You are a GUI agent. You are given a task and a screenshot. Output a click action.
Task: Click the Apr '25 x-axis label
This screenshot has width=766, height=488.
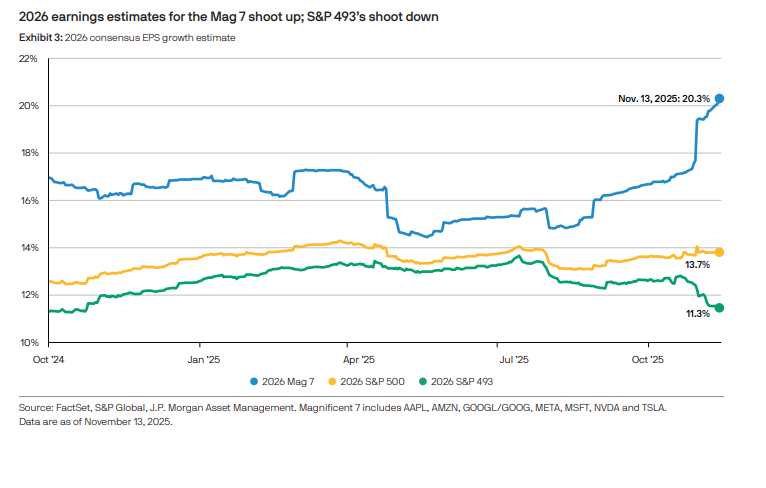pos(358,358)
